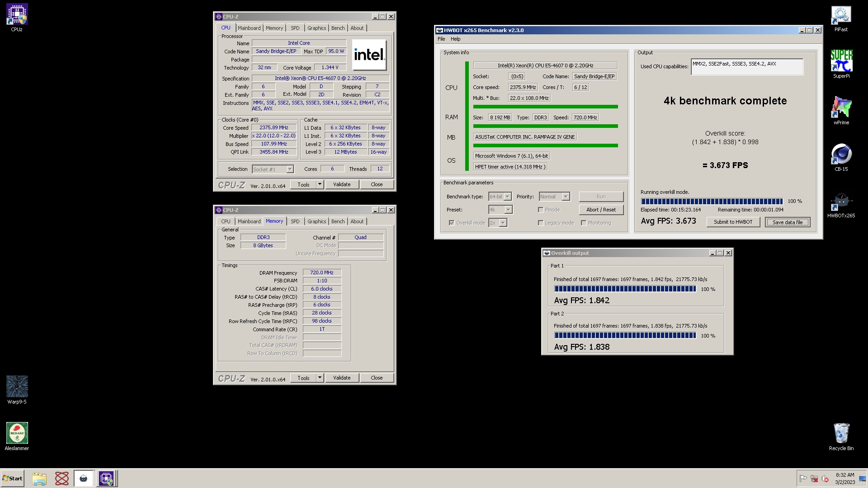Click the motherboard name RAMPAGE IV GENE field
The width and height of the screenshot is (868, 488).
525,137
